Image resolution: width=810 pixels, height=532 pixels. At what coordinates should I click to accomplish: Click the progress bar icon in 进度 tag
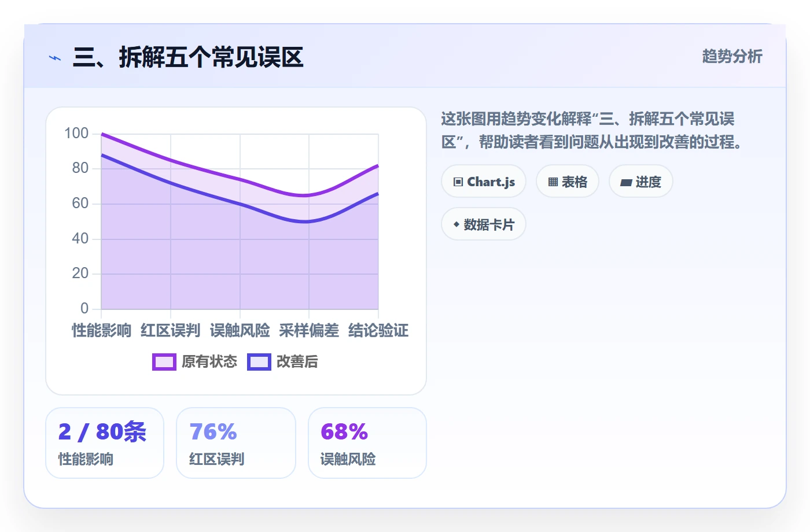coord(626,183)
